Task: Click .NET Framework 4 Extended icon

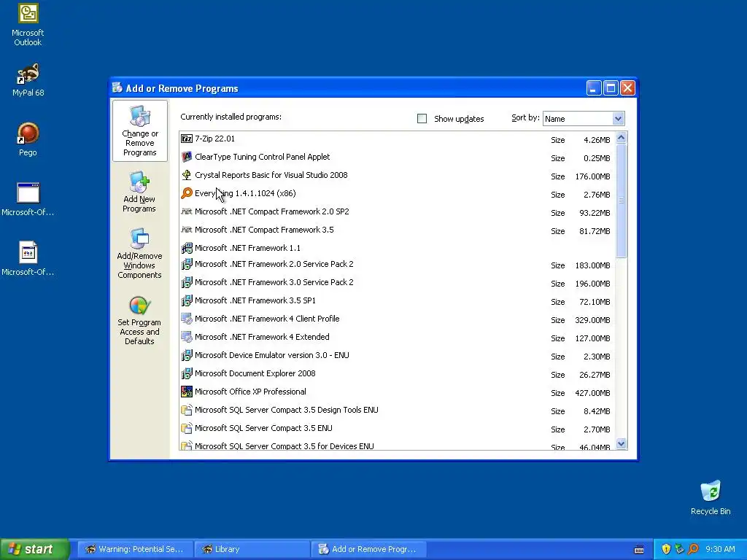Action: 187,337
